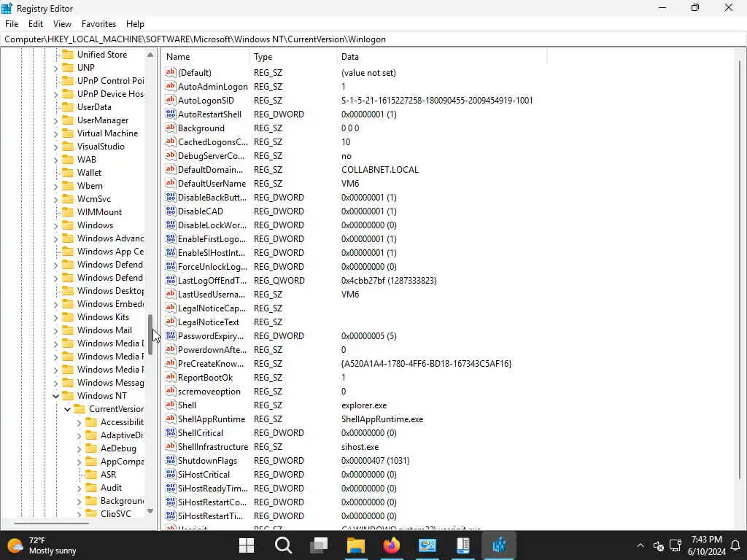Open the Windows Start menu
Screen dimensions: 747x560
click(x=247, y=545)
